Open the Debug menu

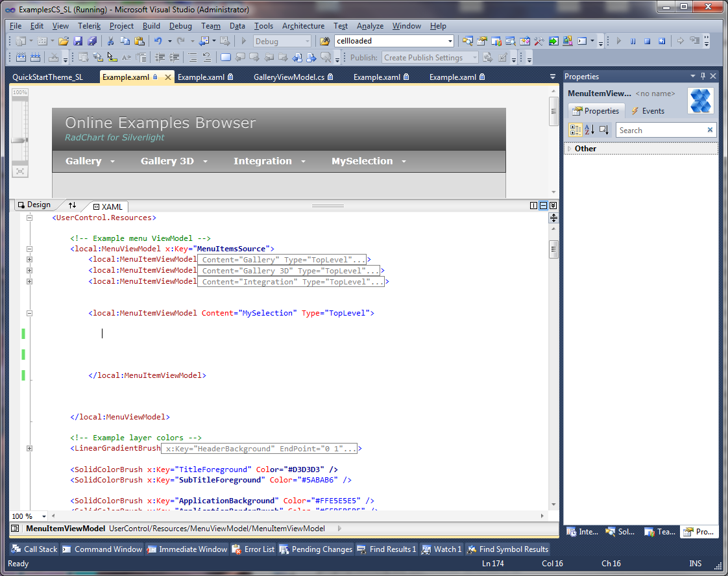point(180,26)
